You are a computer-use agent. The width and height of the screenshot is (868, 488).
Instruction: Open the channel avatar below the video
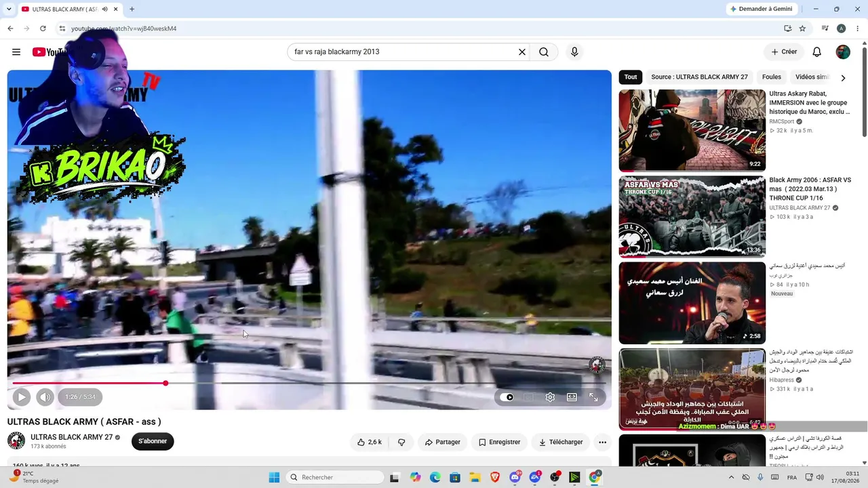click(16, 441)
